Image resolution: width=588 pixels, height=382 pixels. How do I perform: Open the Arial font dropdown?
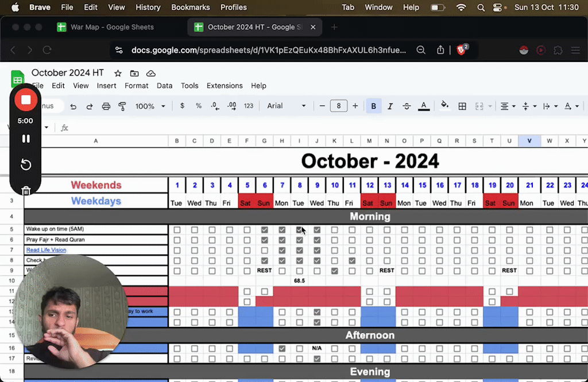(287, 106)
